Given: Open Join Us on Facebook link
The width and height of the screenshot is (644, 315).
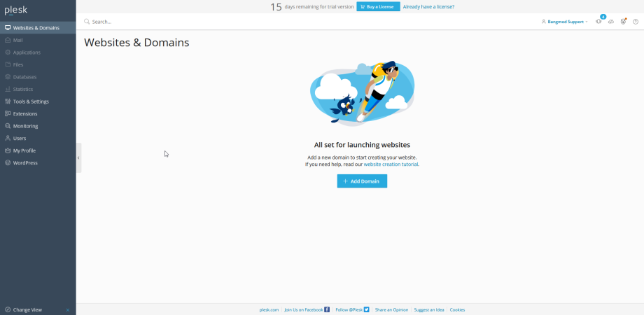Looking at the screenshot, I should pyautogui.click(x=307, y=310).
